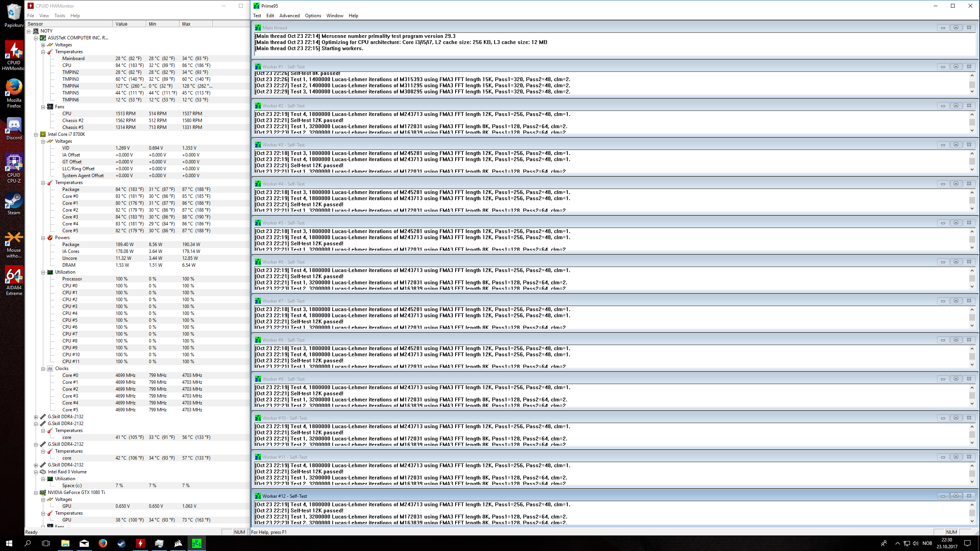Select the IA Cores power row
The height and width of the screenshot is (551, 980).
click(137, 251)
